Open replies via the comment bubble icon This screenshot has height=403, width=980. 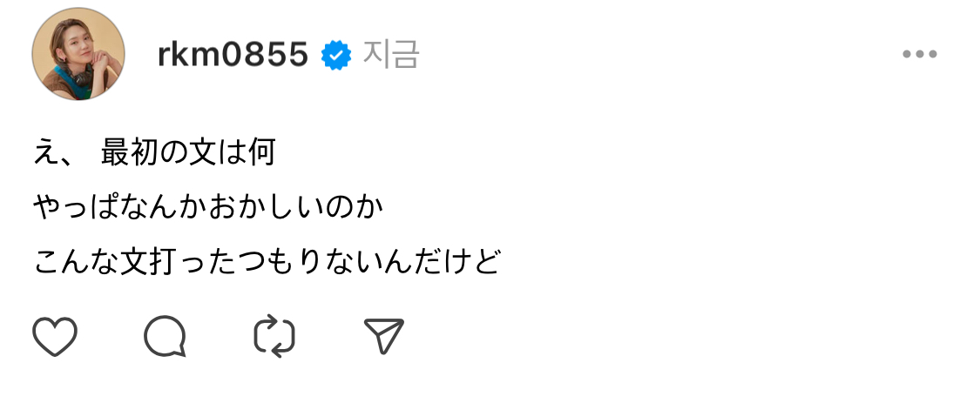(x=165, y=336)
